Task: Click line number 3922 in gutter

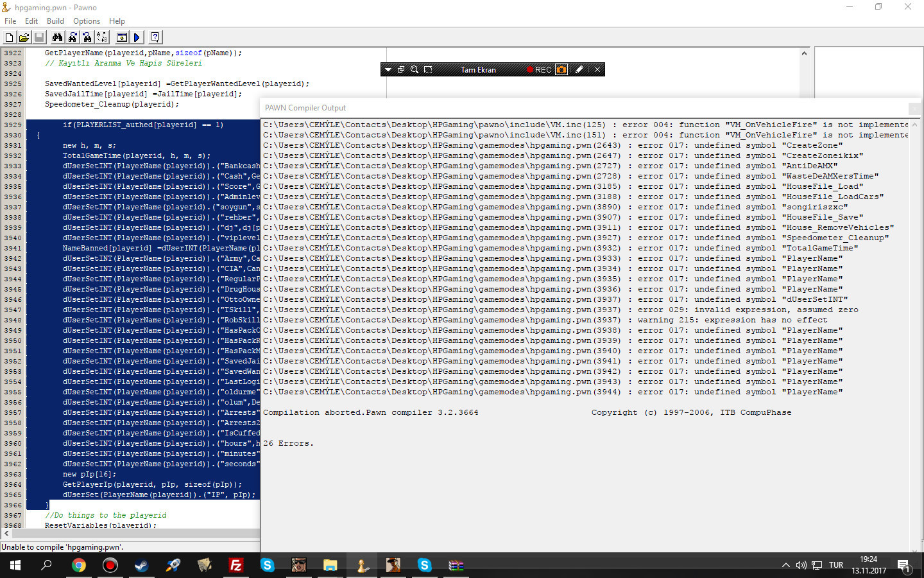Action: pos(13,53)
